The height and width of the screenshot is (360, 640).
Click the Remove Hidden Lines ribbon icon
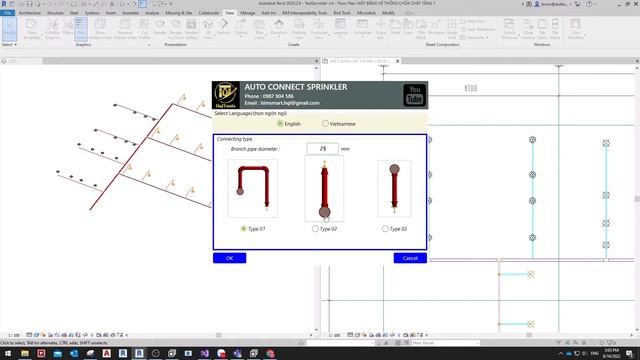pyautogui.click(x=125, y=29)
